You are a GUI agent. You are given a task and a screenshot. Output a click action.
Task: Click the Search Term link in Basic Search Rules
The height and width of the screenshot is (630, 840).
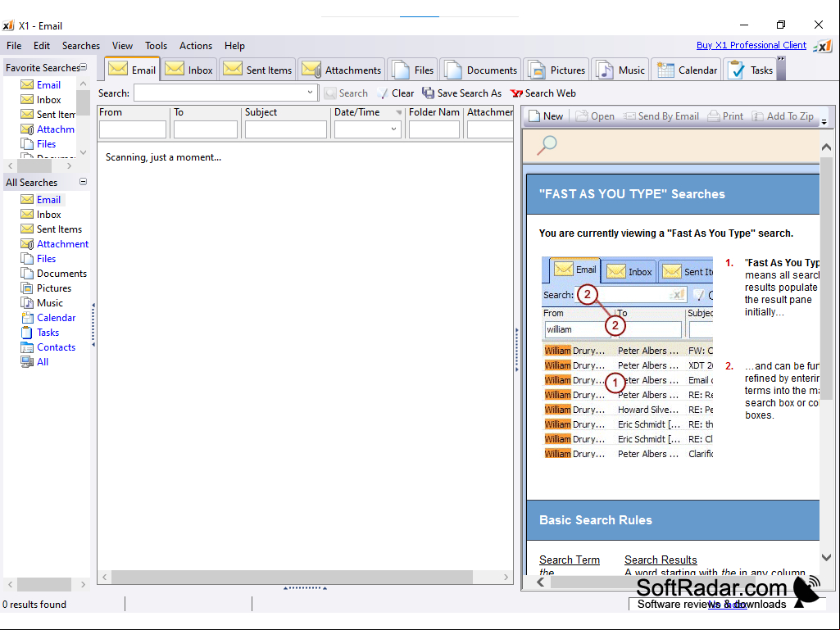pyautogui.click(x=569, y=560)
